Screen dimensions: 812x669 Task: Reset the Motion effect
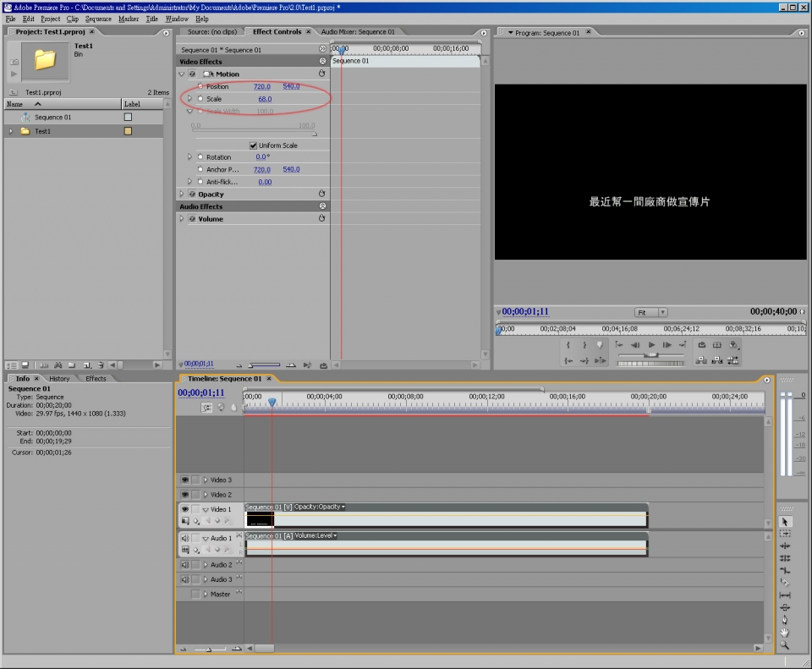[x=321, y=74]
